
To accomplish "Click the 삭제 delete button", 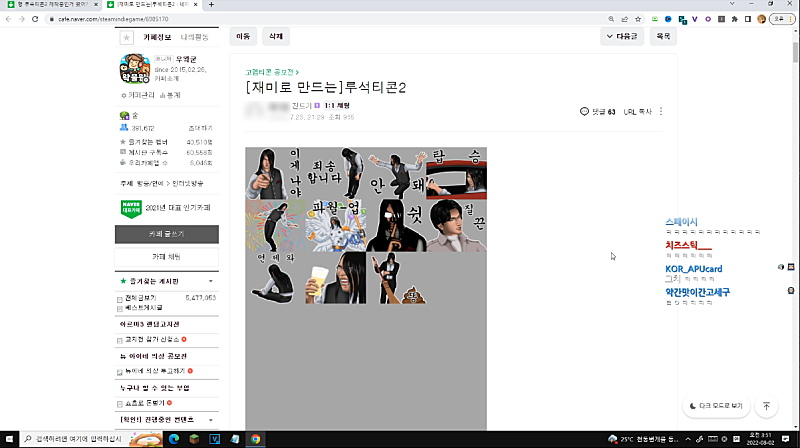I will tap(276, 36).
